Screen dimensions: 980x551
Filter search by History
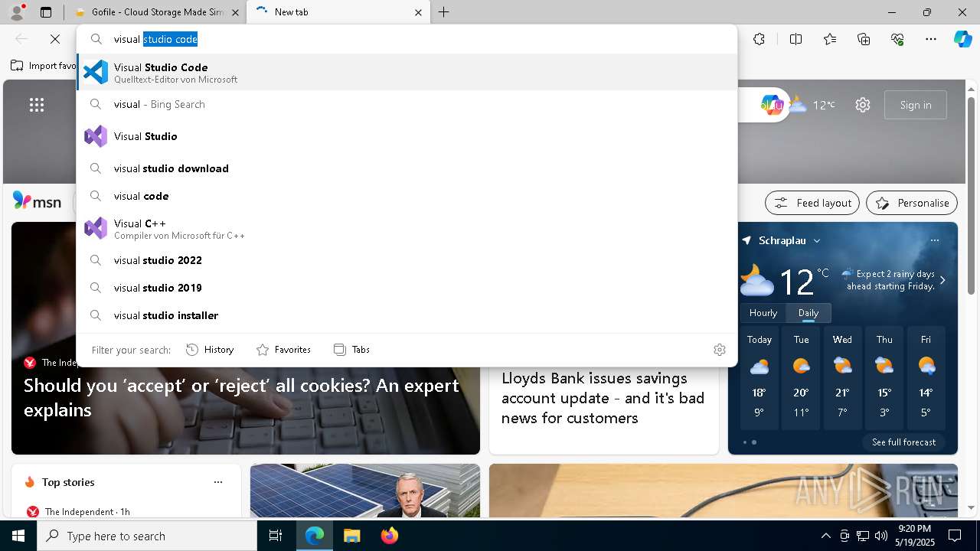point(210,350)
